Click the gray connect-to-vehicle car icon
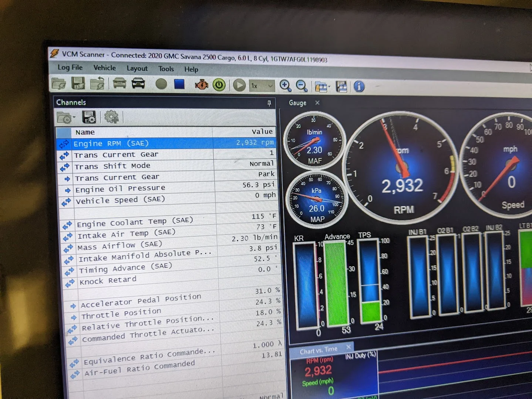Image resolution: width=532 pixels, height=399 pixels. tap(119, 84)
